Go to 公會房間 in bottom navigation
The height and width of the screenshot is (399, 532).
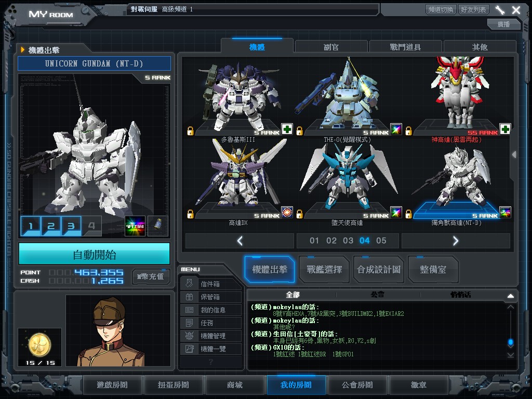[x=357, y=385]
